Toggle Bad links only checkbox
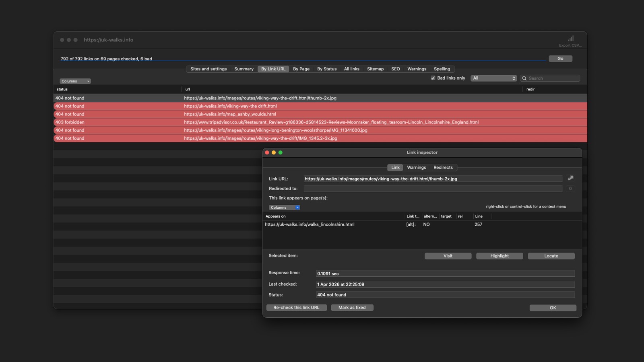Image resolution: width=644 pixels, height=362 pixels. pos(433,78)
